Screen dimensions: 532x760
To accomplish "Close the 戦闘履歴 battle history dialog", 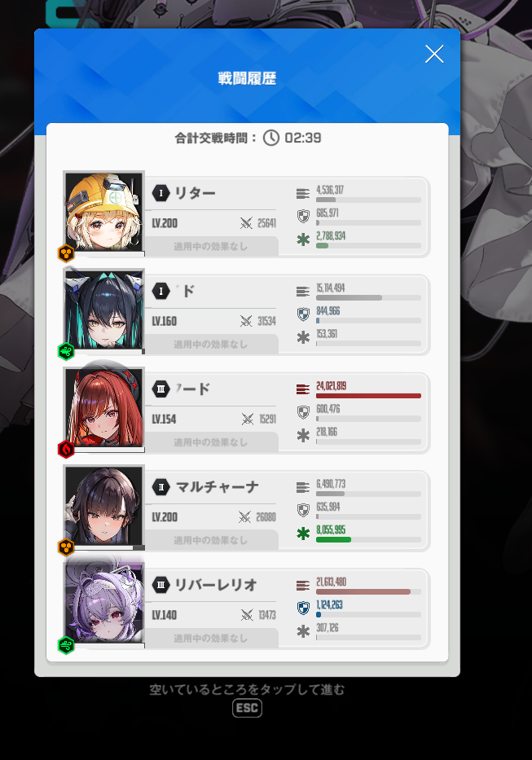I will [x=434, y=54].
